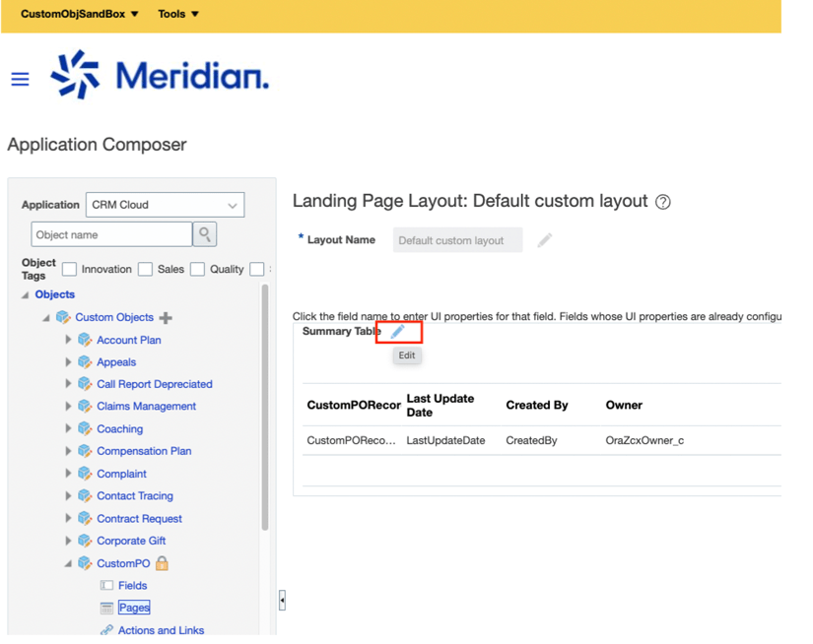The height and width of the screenshot is (644, 813).
Task: Open the hamburger navigation menu
Action: pos(20,80)
